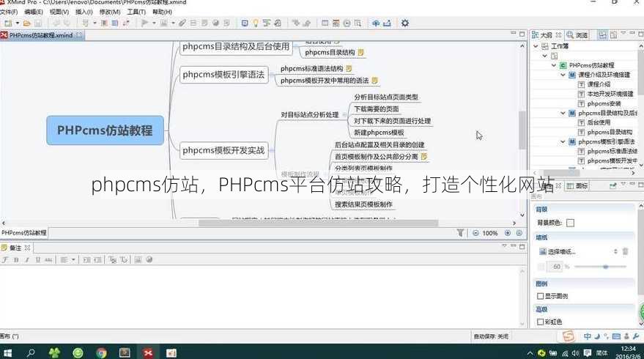644x359 pixels.
Task: Toggle the wallpaper opacity checkbox beside 60
Action: click(541, 267)
